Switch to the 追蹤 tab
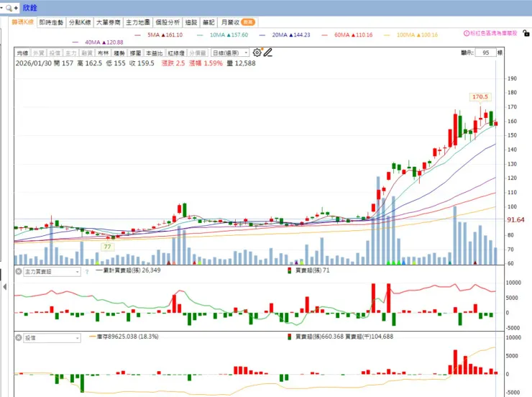532x397 pixels. click(191, 22)
